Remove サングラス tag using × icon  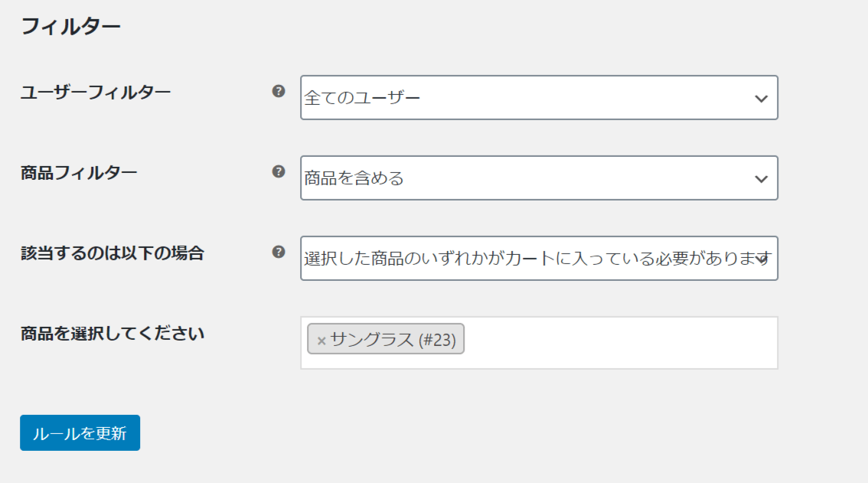(321, 341)
